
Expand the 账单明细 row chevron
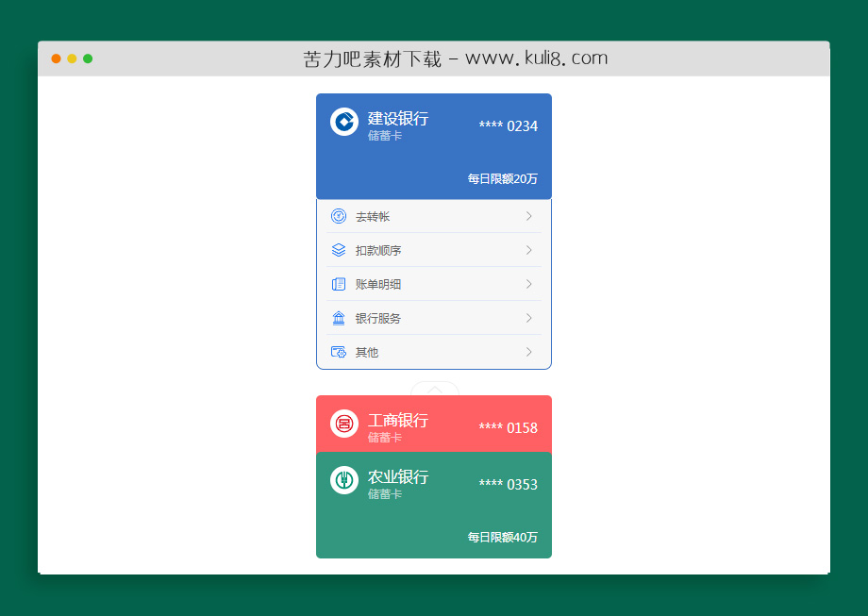(x=530, y=284)
